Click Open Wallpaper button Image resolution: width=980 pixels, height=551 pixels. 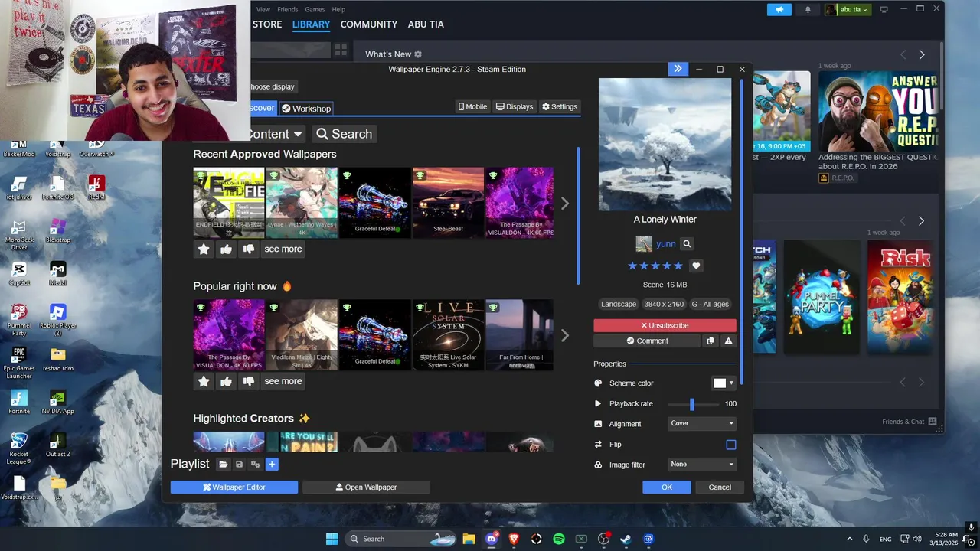366,487
